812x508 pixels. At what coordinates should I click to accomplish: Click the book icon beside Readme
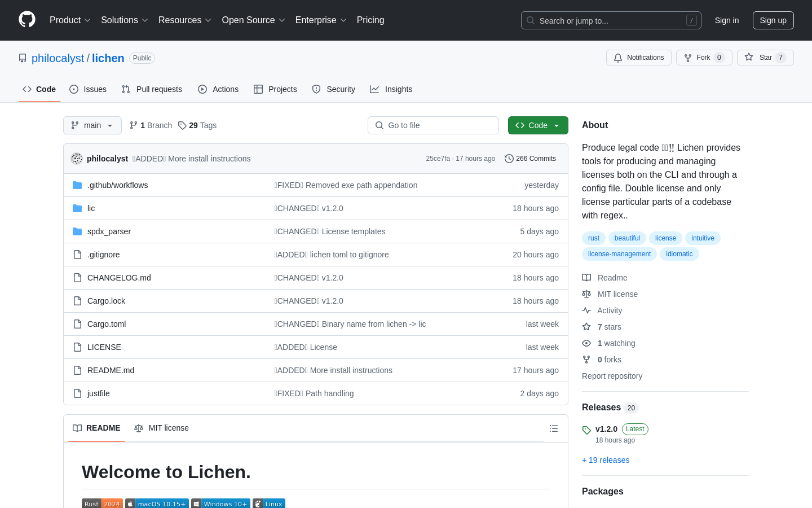586,278
